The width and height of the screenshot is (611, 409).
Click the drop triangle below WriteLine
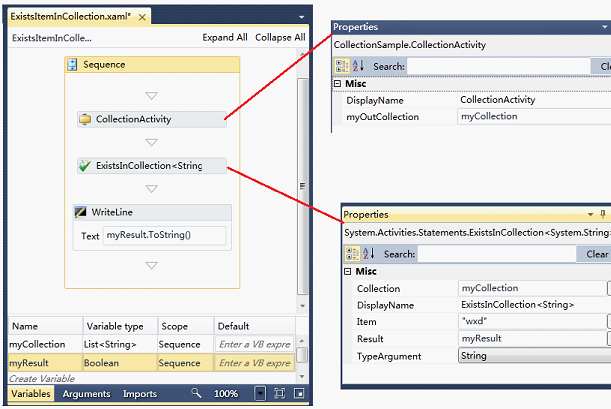[152, 265]
